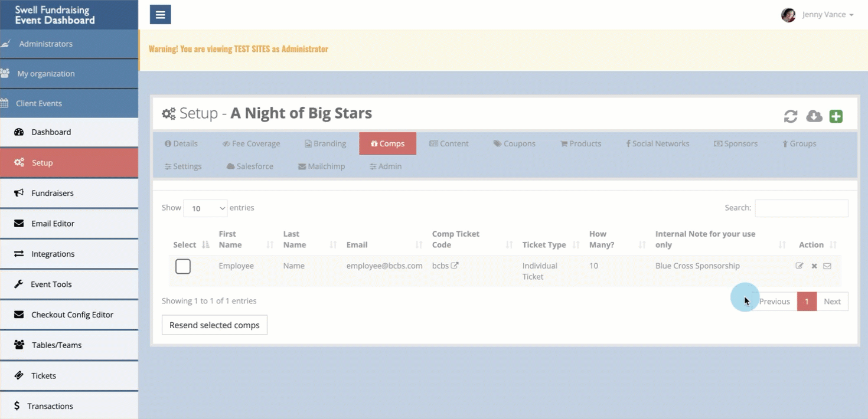This screenshot has width=868, height=419.
Task: Open the Jenny Vance user menu
Action: pos(828,15)
